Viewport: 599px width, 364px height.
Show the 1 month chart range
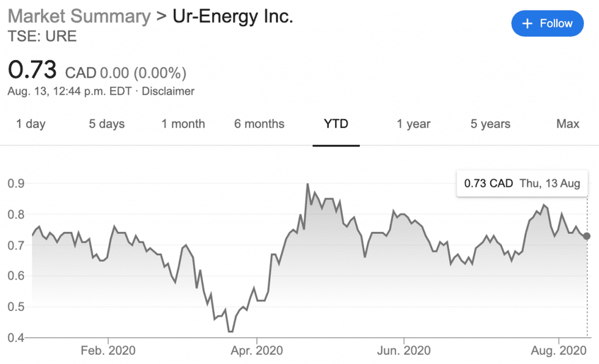[183, 124]
